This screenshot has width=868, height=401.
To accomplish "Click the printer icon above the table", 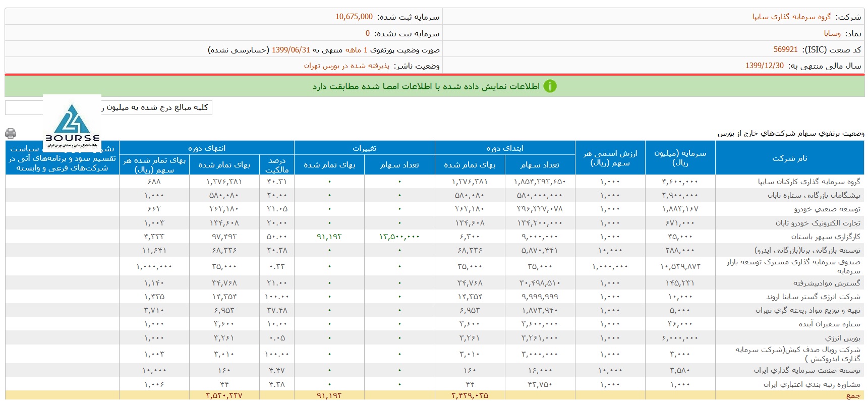I will tap(11, 133).
